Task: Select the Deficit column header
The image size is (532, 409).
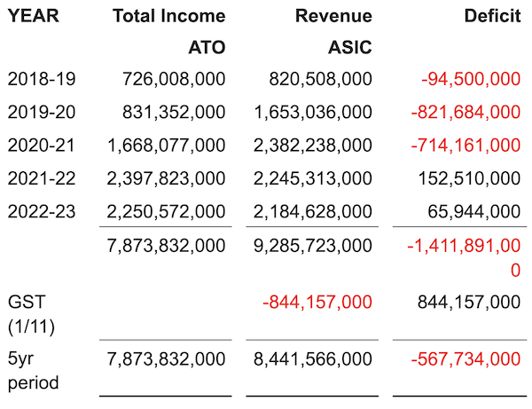Action: click(x=492, y=16)
